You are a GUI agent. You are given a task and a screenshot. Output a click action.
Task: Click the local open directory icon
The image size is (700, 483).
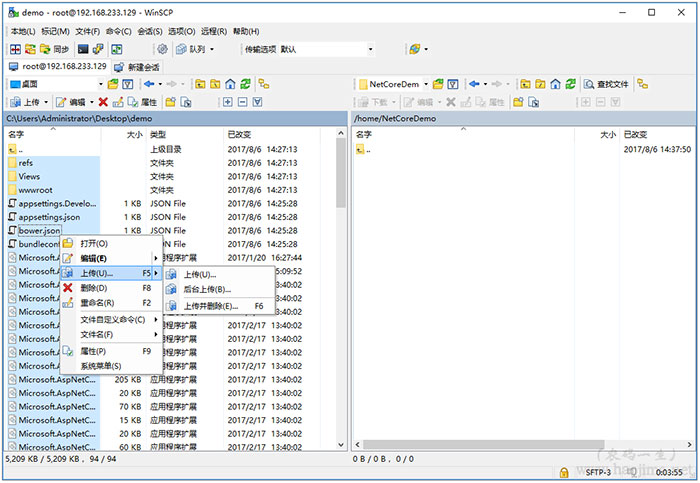113,84
